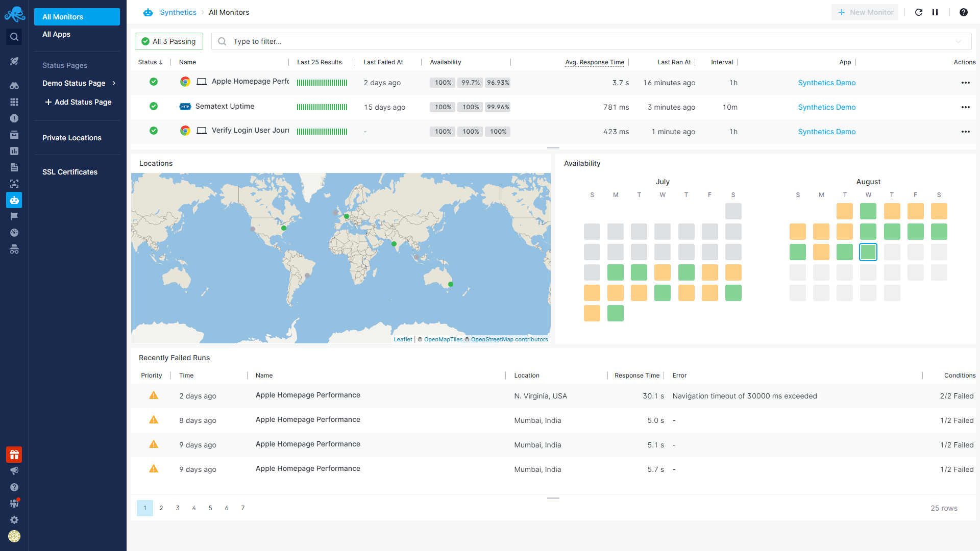Open the Logs document icon in the sidebar
Screen dimensions: 980x551
[x=14, y=167]
